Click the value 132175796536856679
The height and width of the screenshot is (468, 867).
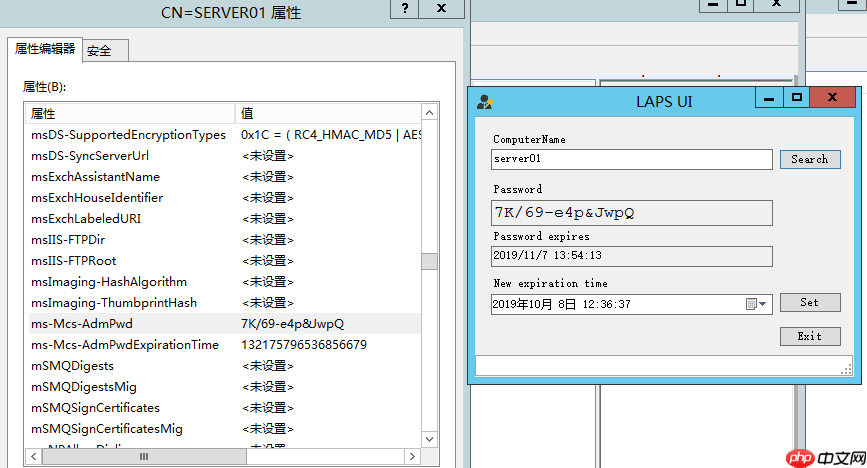click(x=304, y=345)
